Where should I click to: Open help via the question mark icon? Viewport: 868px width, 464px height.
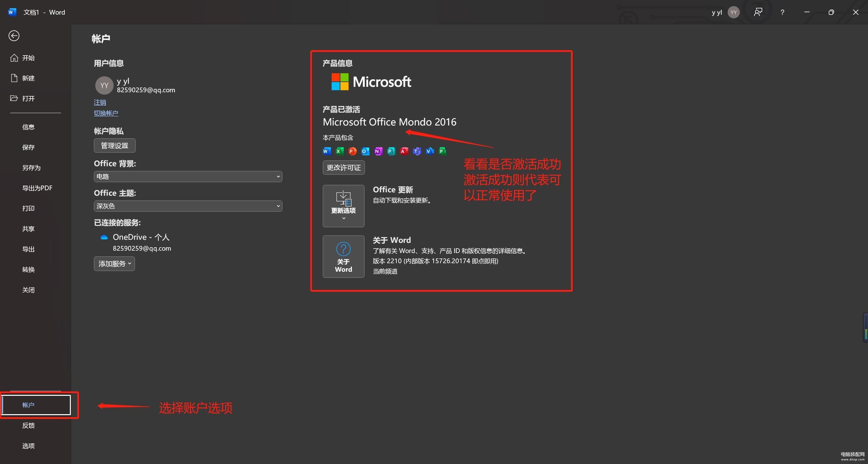click(782, 12)
